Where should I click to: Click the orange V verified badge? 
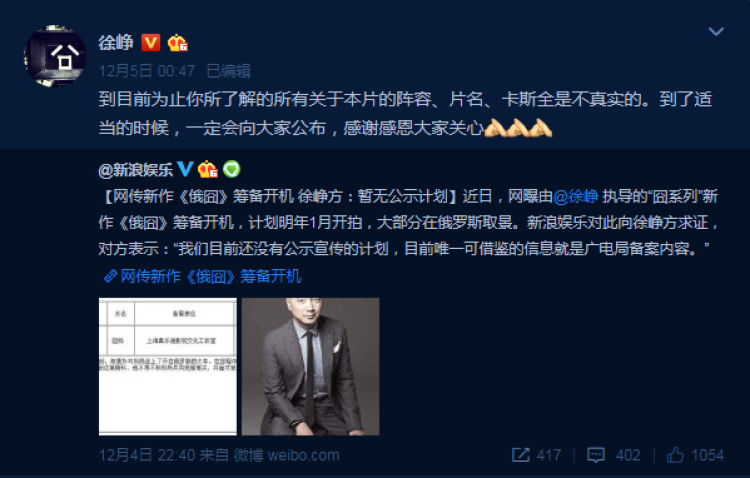[x=151, y=43]
